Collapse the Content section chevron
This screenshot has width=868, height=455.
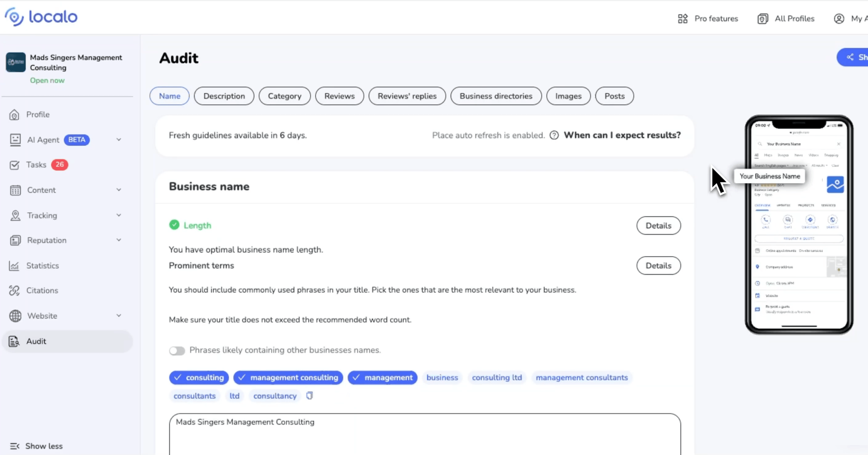point(119,190)
